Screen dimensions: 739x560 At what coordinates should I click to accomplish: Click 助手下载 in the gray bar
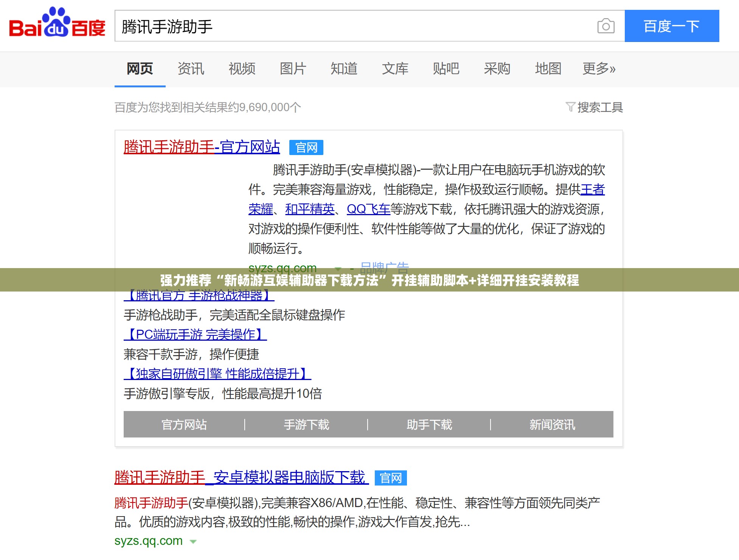[x=430, y=425]
